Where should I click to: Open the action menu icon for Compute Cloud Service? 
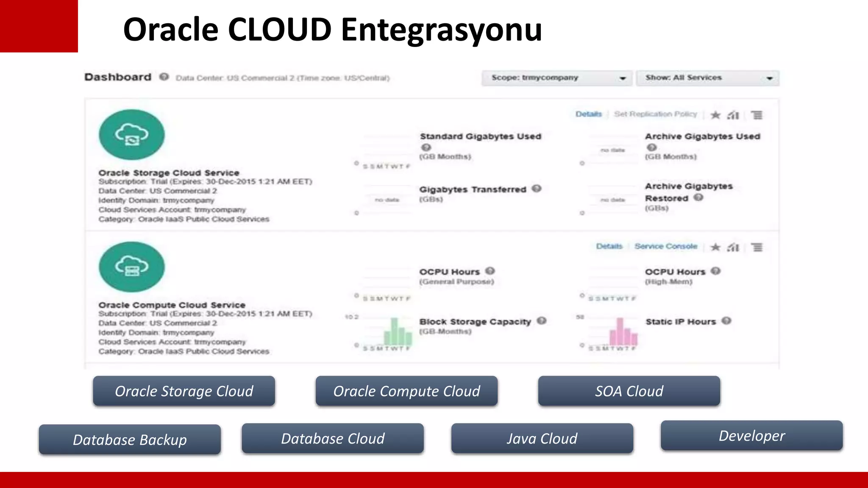[757, 247]
